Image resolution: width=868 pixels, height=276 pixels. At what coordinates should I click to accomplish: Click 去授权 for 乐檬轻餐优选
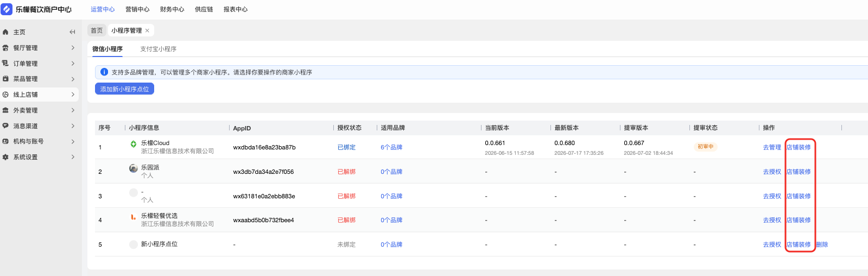(x=772, y=220)
